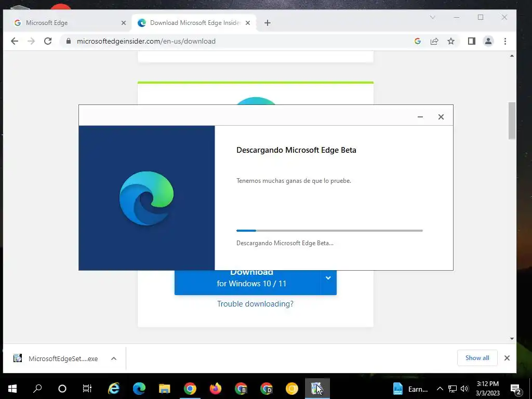Image resolution: width=532 pixels, height=399 pixels.
Task: Open a new tab with the plus button
Action: (268, 23)
